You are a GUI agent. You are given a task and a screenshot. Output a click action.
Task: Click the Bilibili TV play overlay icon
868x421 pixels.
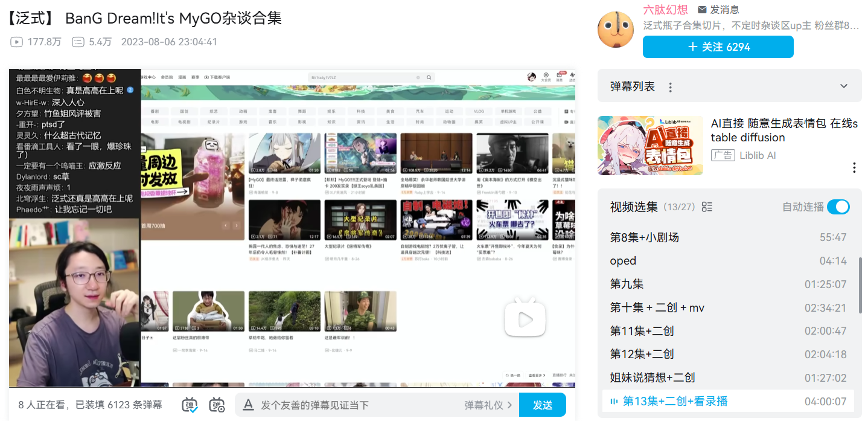(x=525, y=317)
